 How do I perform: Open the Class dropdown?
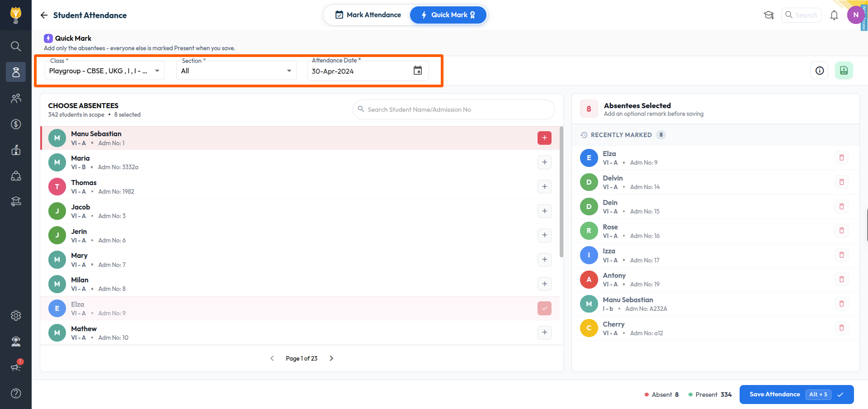104,71
